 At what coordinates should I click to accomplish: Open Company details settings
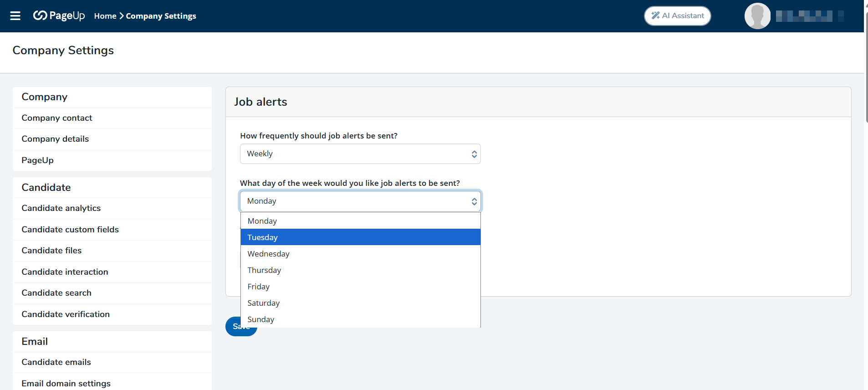click(x=55, y=139)
